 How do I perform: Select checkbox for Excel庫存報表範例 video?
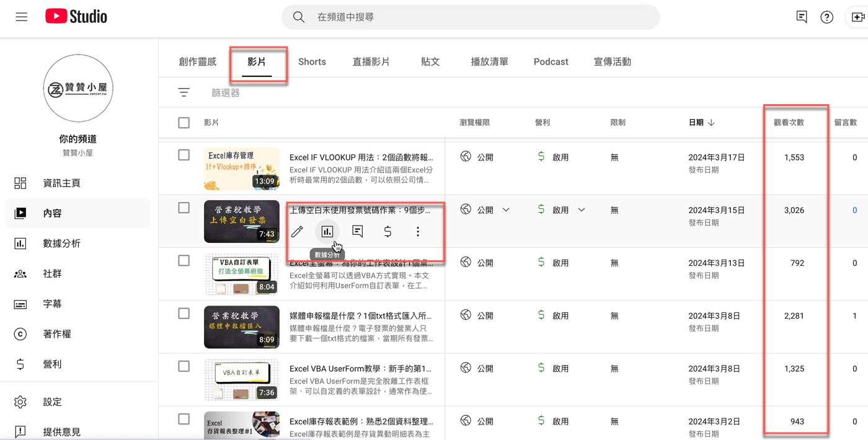tap(184, 419)
